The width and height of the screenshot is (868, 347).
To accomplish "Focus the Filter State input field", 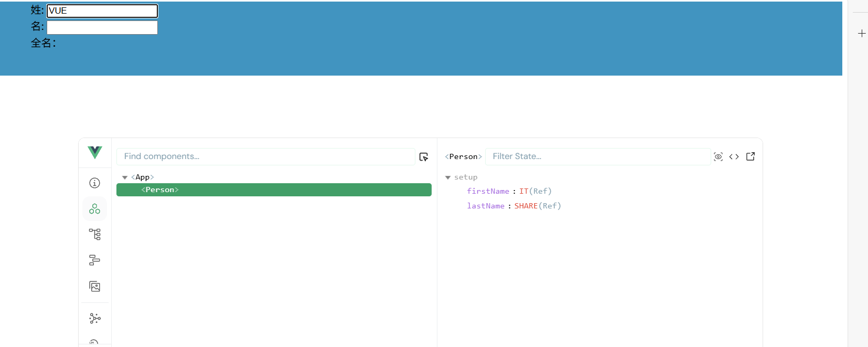I will coord(598,156).
